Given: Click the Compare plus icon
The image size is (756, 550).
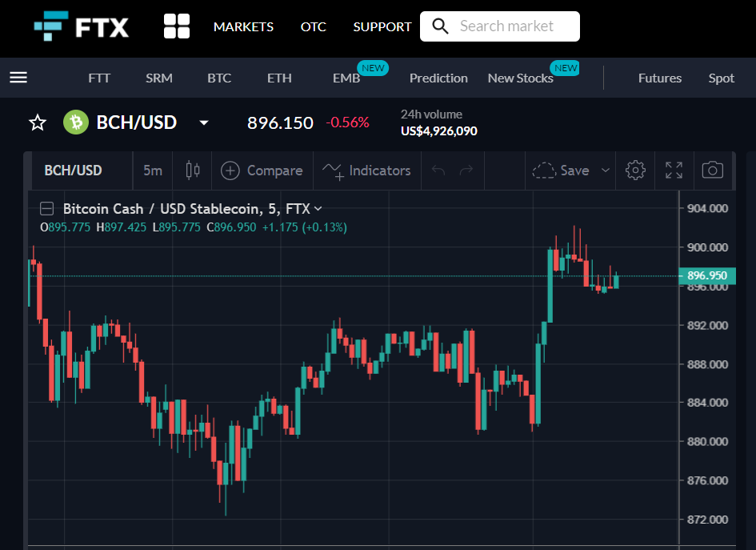Looking at the screenshot, I should (230, 171).
